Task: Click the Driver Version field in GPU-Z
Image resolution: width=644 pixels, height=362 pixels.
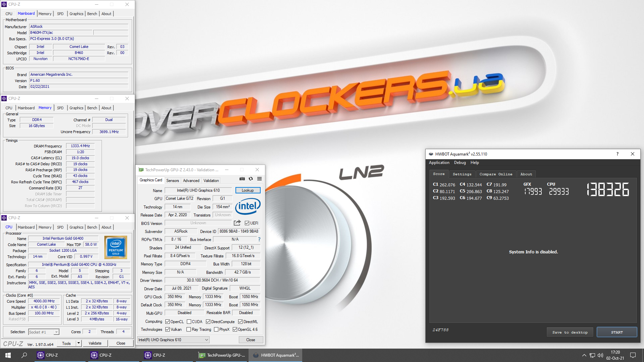Action: 212,280
